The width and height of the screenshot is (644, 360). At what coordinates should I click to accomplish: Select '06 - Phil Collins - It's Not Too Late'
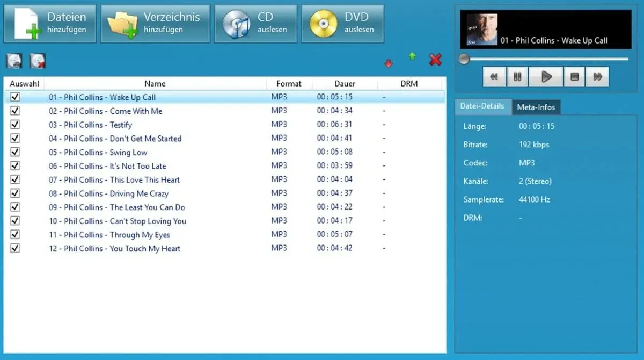coord(108,166)
